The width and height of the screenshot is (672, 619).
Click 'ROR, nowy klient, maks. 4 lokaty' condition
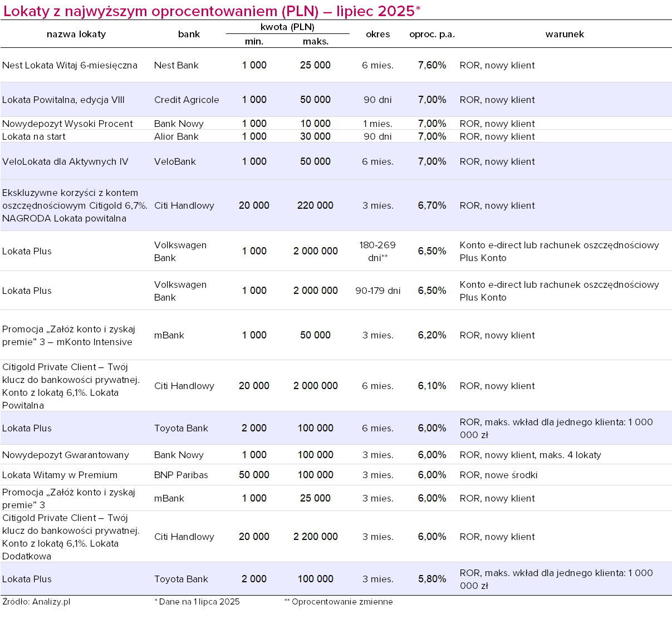531,455
